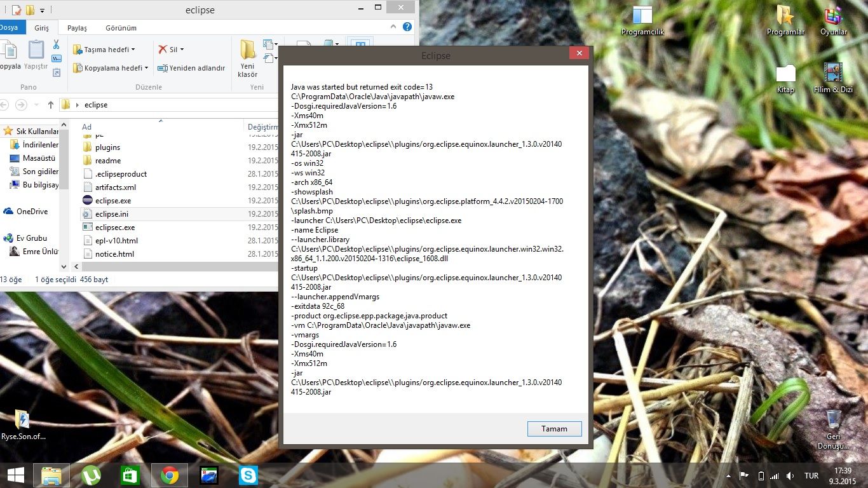Screen dimensions: 868x488
Task: Open the Film & Dizi desktop folder
Action: coord(833,79)
